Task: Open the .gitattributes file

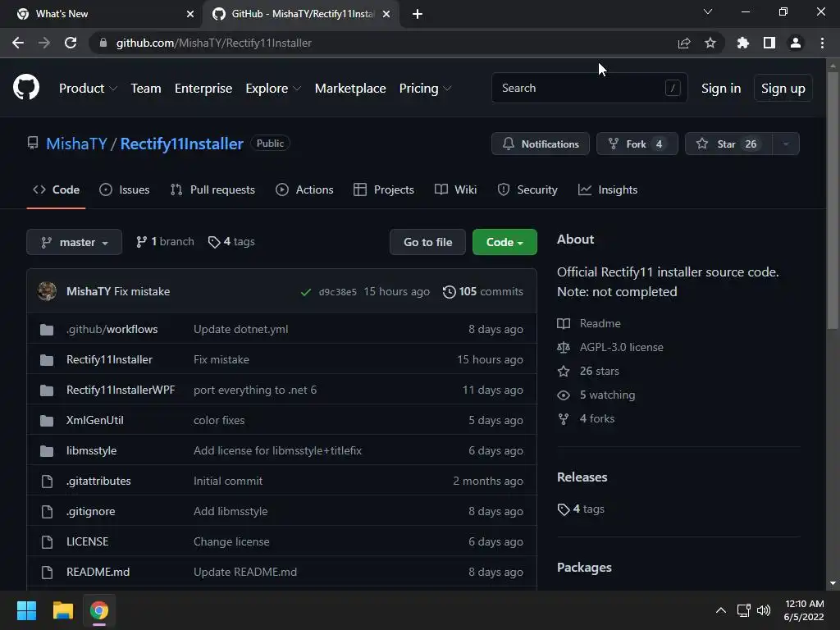Action: 98,481
